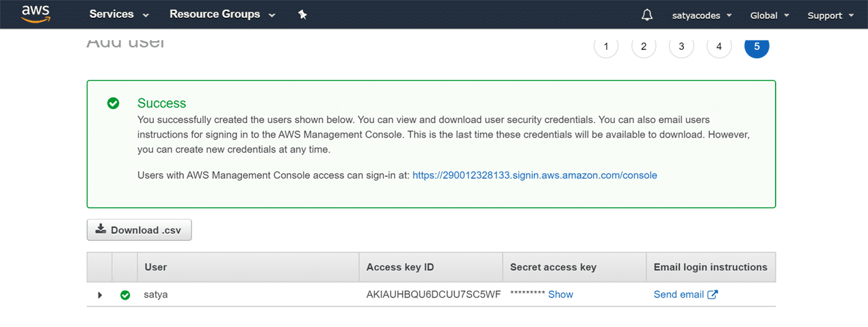
Task: Click the AWS logo home icon
Action: click(36, 14)
